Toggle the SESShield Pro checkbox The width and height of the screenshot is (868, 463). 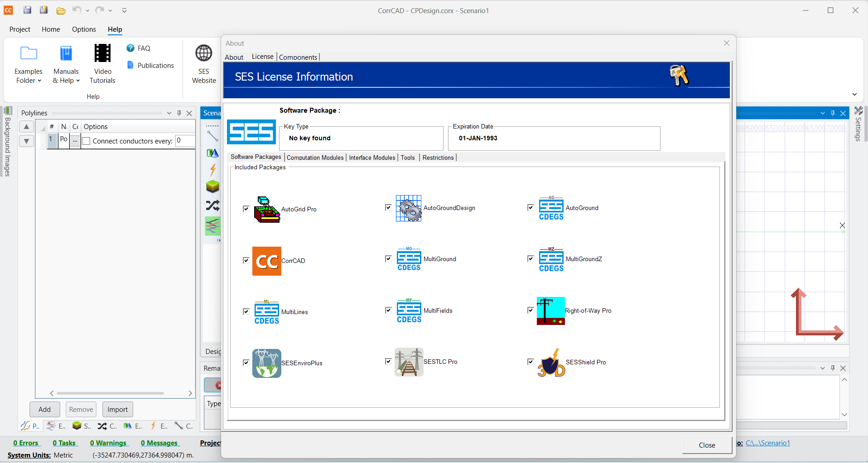click(x=530, y=362)
